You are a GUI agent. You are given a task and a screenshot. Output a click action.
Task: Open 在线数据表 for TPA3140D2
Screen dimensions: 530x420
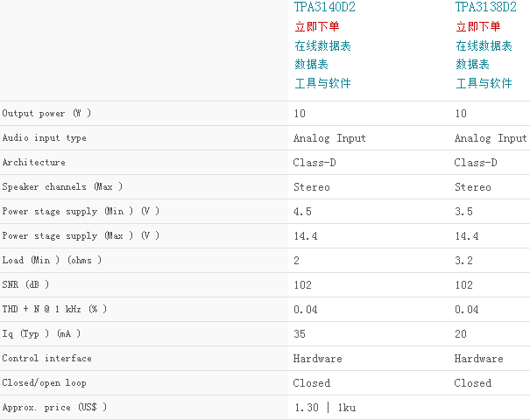[322, 45]
